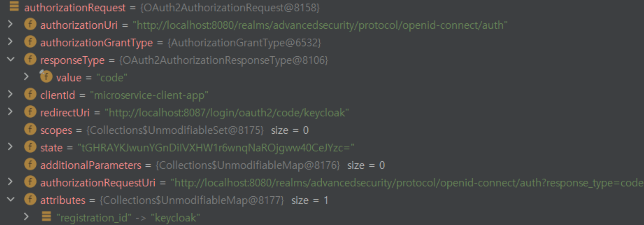Click the final field icon beside value
644x225 pixels.
[x=46, y=76]
